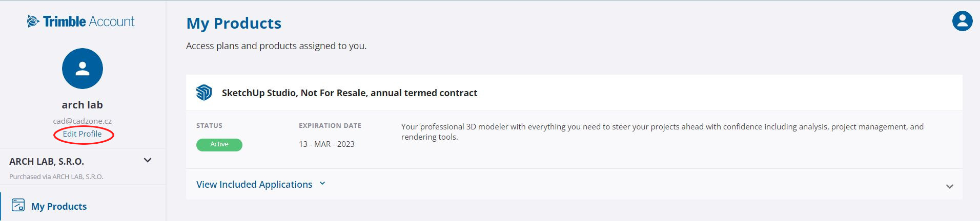Viewport: 980px width, 221px height.
Task: Click the cad@cadzone.cz email text
Action: 83,121
